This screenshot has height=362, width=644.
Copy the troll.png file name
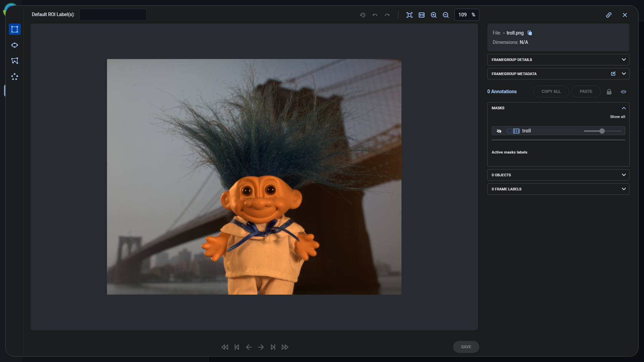click(x=530, y=33)
